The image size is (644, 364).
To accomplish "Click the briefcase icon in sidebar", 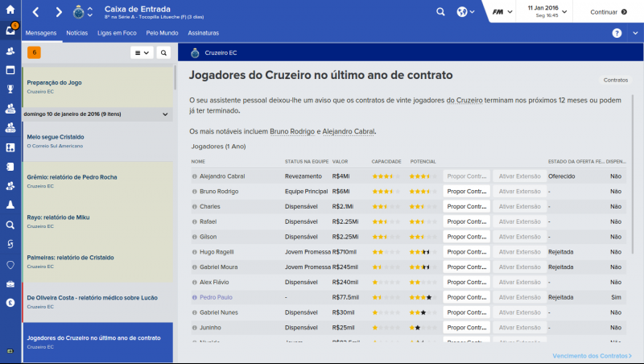I will (10, 283).
